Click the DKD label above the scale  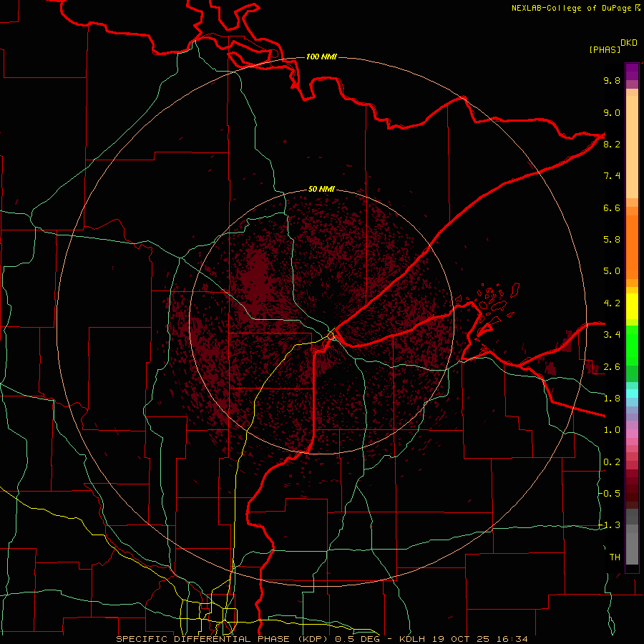point(629,43)
